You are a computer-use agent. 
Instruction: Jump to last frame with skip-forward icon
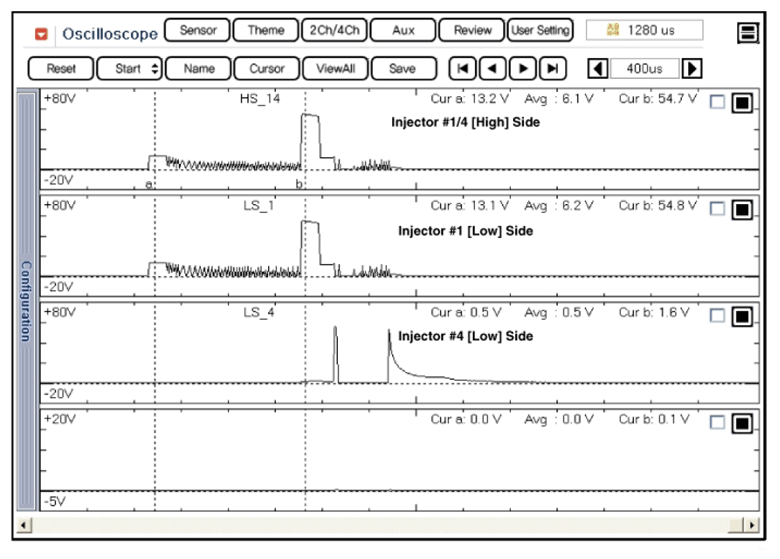(x=553, y=69)
